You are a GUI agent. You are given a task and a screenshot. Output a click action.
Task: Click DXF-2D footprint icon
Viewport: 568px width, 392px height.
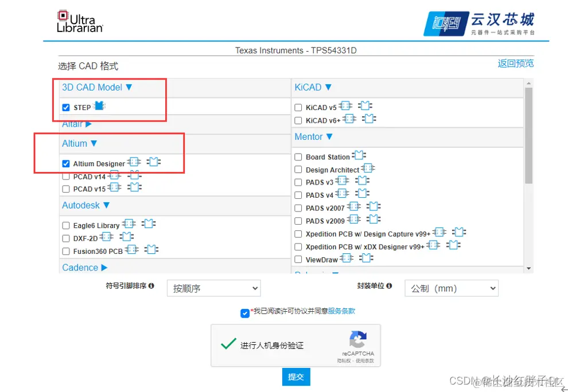pos(126,236)
